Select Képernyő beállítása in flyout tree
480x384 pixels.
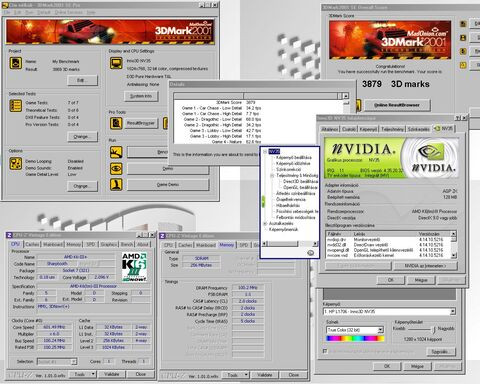(294, 157)
